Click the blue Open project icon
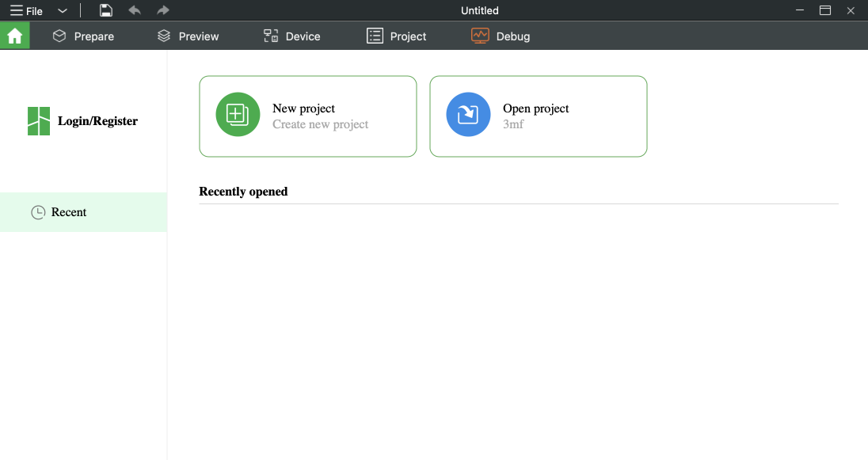Image resolution: width=868 pixels, height=460 pixels. (468, 115)
